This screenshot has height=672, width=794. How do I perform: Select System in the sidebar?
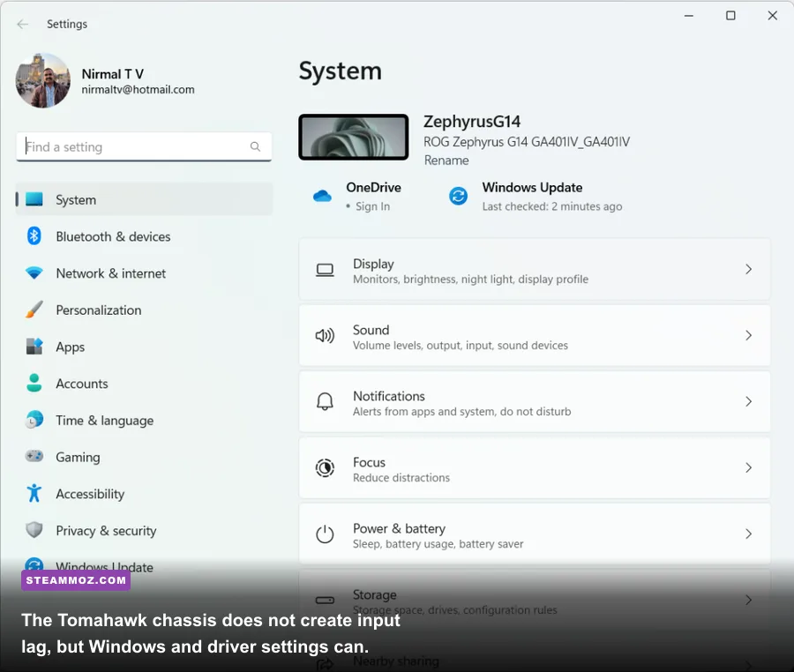click(x=145, y=199)
